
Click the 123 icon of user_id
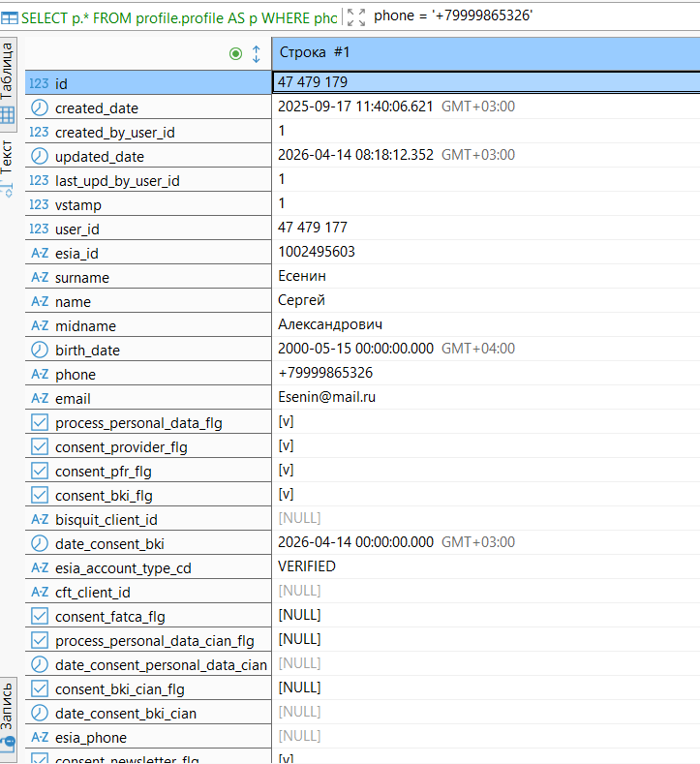tap(39, 229)
